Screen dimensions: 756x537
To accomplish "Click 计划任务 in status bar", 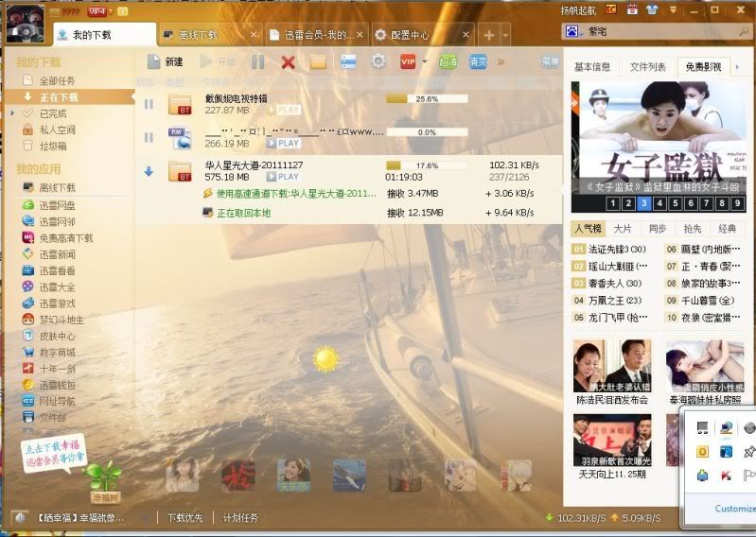I will point(240,518).
